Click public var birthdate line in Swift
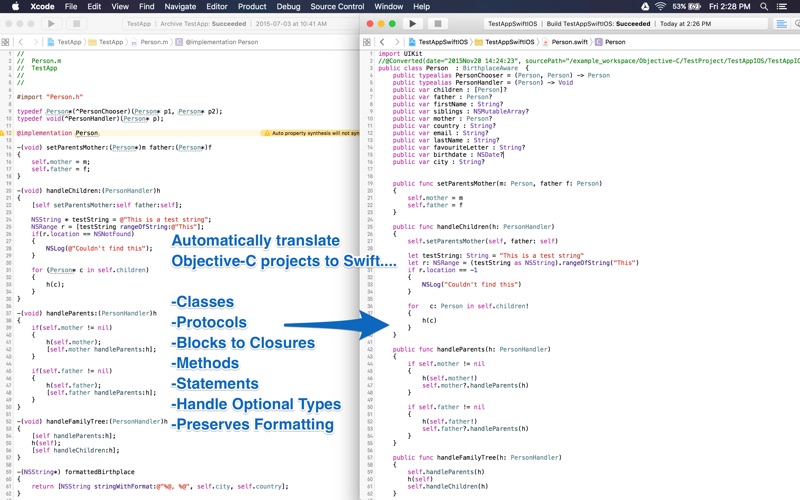Image resolution: width=800 pixels, height=500 pixels. (x=448, y=155)
